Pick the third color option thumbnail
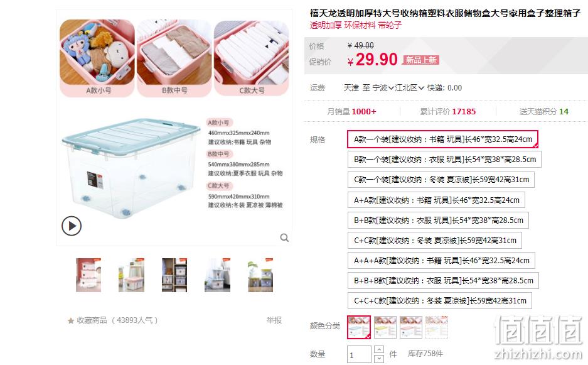The width and height of the screenshot is (588, 365). coord(410,327)
